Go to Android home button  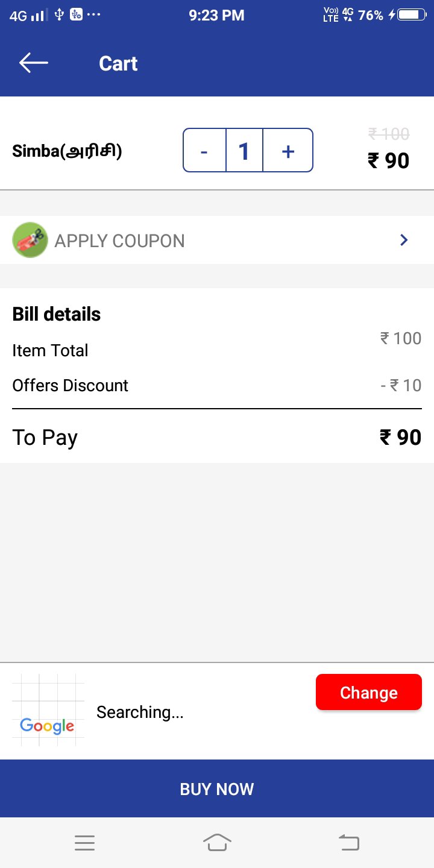pyautogui.click(x=217, y=843)
